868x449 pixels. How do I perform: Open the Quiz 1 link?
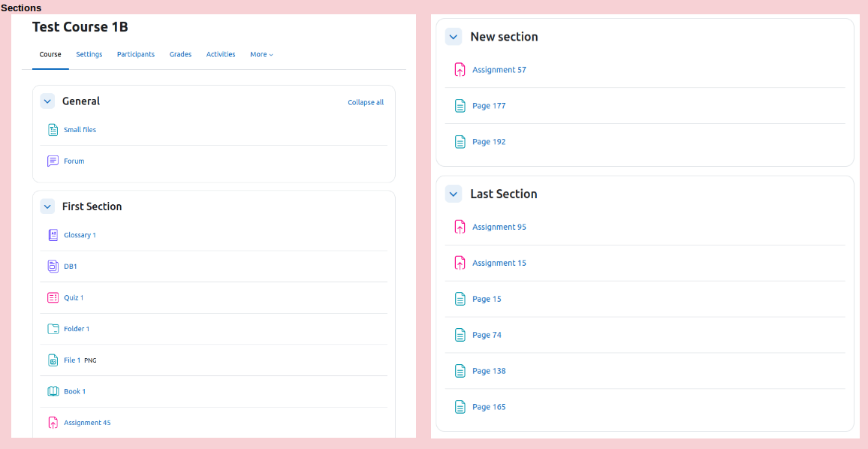pyautogui.click(x=74, y=297)
